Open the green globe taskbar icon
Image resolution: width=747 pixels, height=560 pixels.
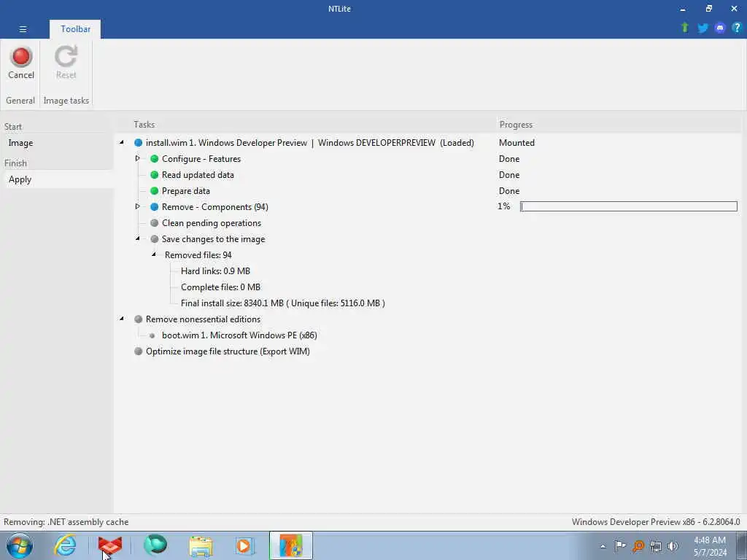pyautogui.click(x=155, y=545)
